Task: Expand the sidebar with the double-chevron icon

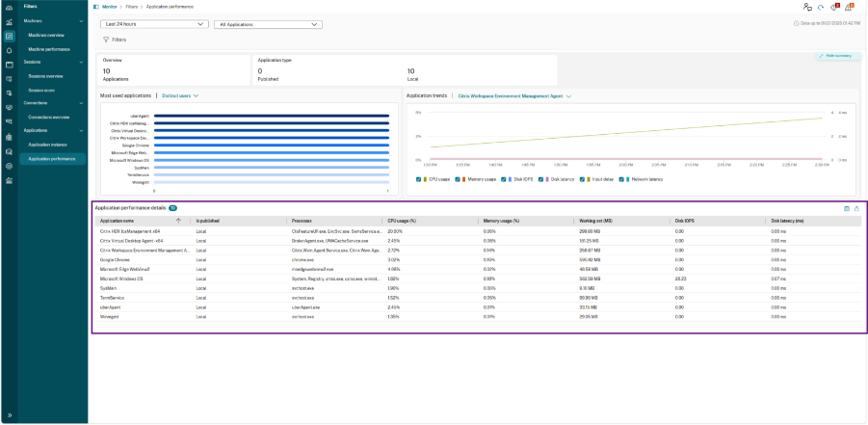Action: click(9, 415)
